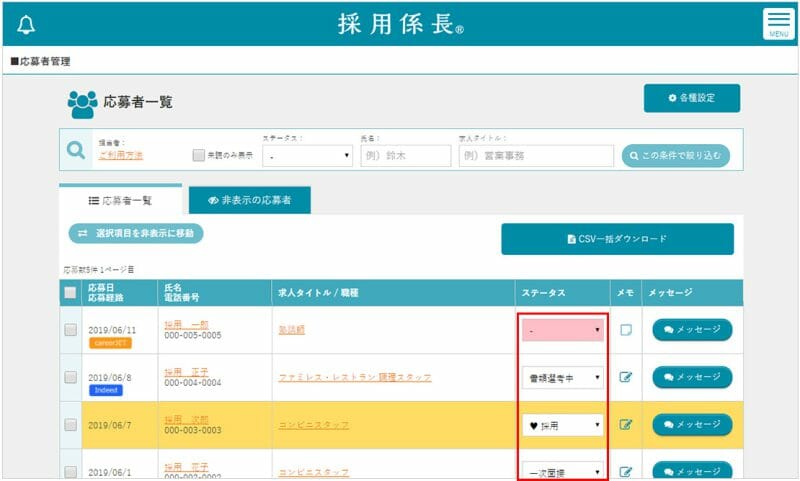Click the メモ column header

[626, 293]
